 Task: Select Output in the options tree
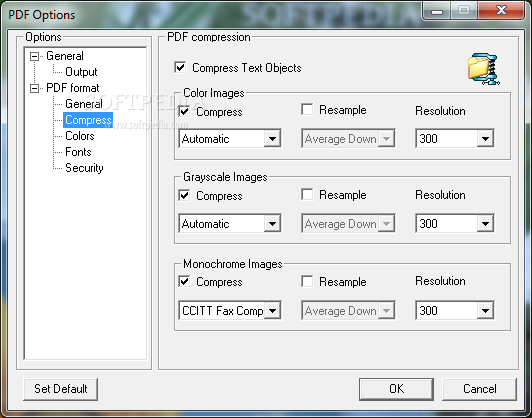[x=81, y=72]
